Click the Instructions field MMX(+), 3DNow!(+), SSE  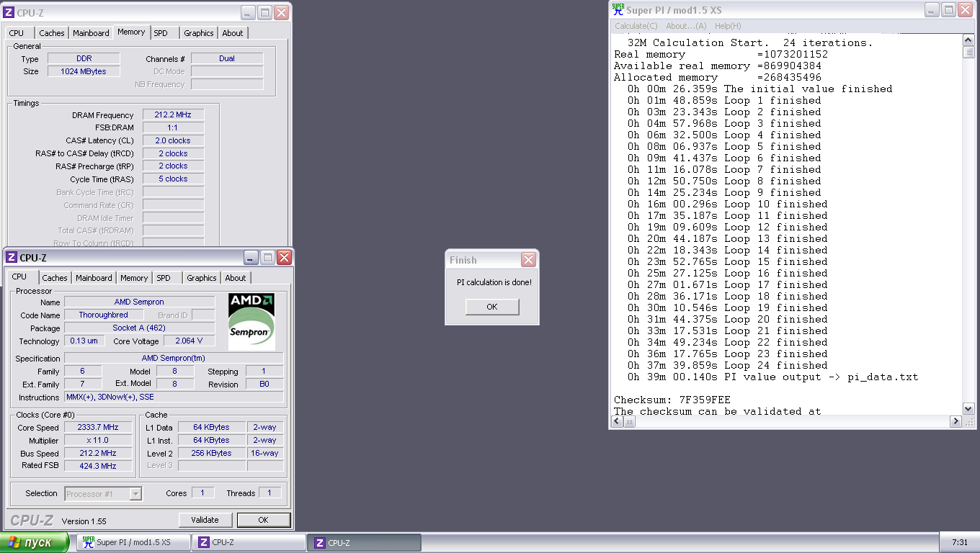tap(174, 397)
